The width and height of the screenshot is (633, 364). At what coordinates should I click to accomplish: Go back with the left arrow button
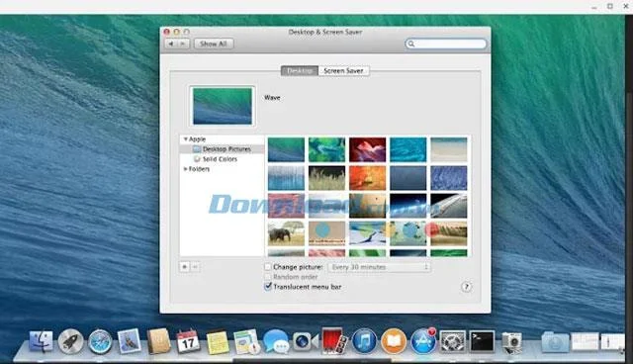click(171, 44)
